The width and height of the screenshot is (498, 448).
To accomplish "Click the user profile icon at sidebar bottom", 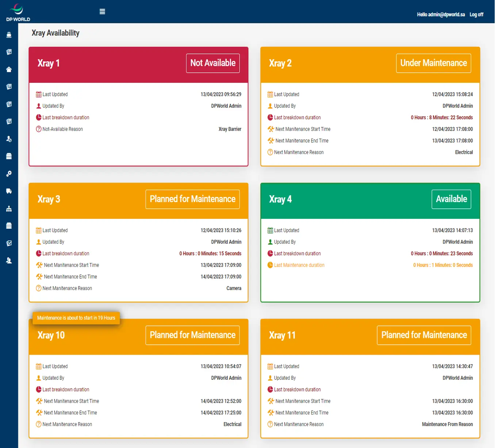I will (9, 260).
